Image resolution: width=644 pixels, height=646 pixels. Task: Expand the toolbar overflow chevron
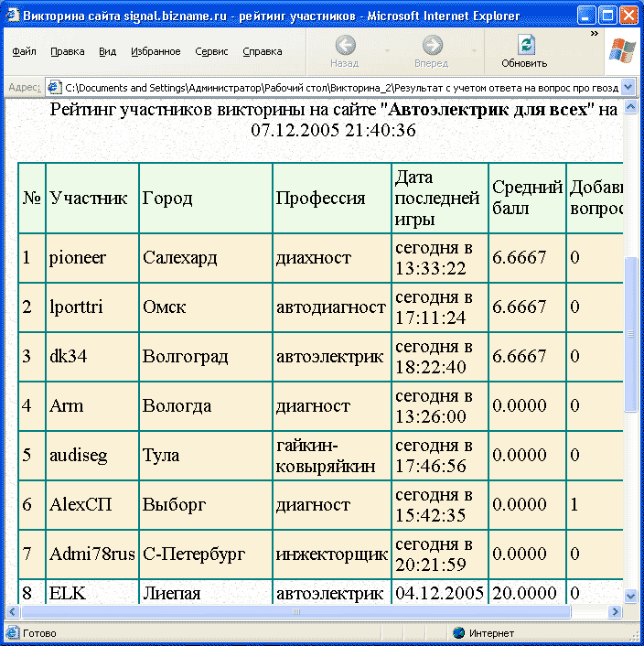594,33
